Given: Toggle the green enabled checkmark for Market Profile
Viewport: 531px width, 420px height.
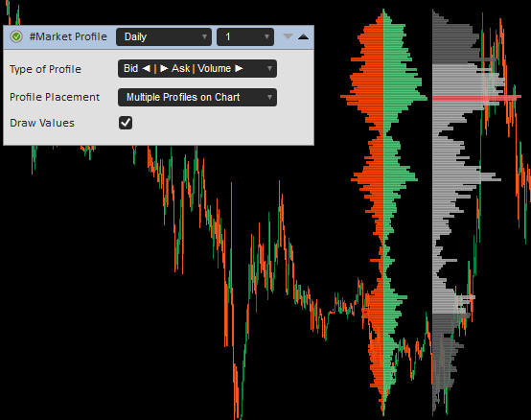Looking at the screenshot, I should (x=16, y=36).
